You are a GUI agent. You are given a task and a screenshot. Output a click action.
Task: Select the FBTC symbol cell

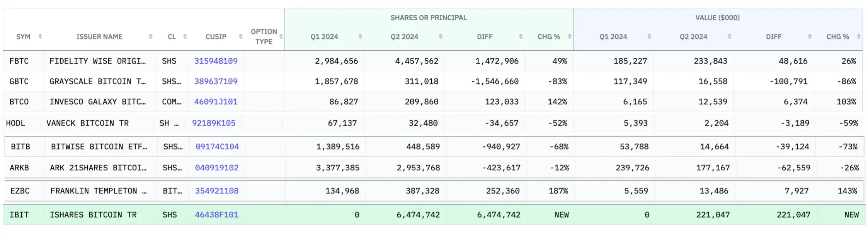(x=19, y=61)
